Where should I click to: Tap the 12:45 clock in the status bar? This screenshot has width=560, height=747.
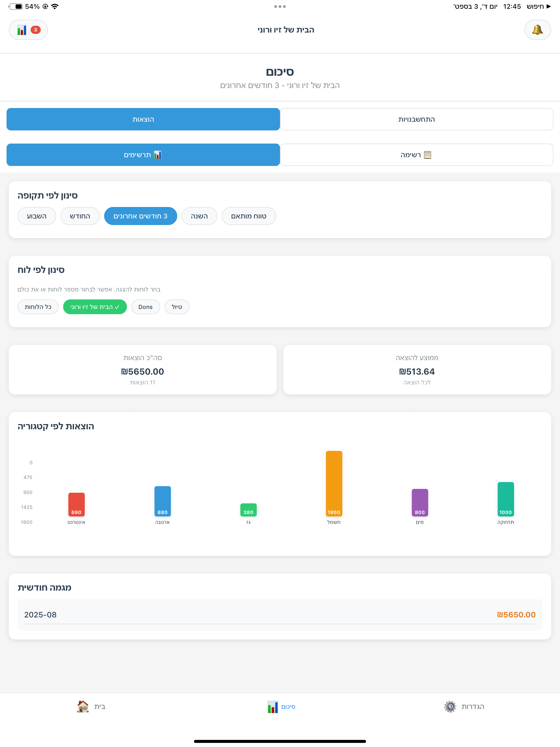512,6
